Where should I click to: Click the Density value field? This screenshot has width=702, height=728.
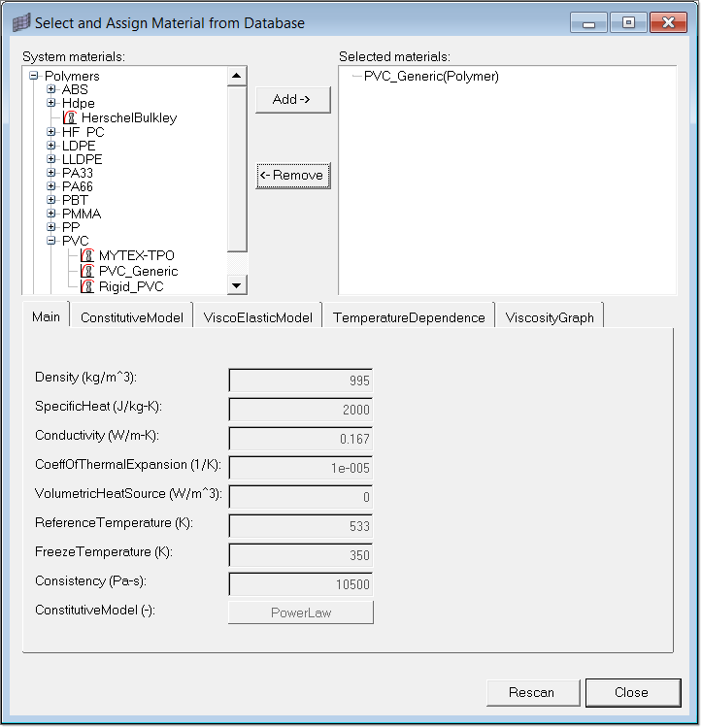tap(300, 381)
